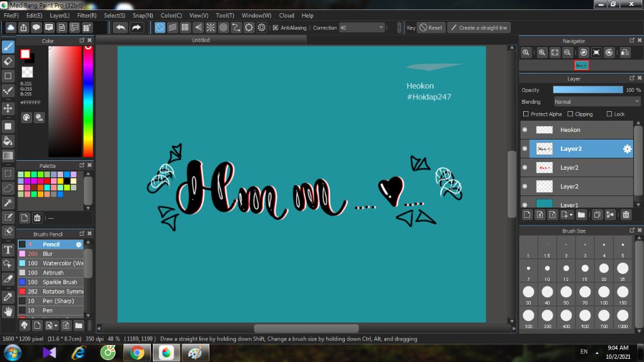644x362 pixels.
Task: Select the Gradient tool
Action: (8, 156)
